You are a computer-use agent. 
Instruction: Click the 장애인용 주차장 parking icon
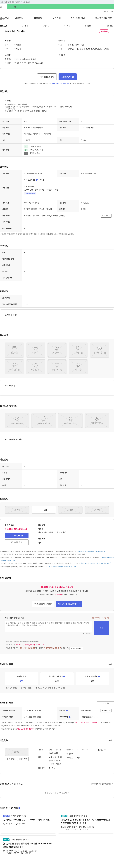[x=17, y=420]
